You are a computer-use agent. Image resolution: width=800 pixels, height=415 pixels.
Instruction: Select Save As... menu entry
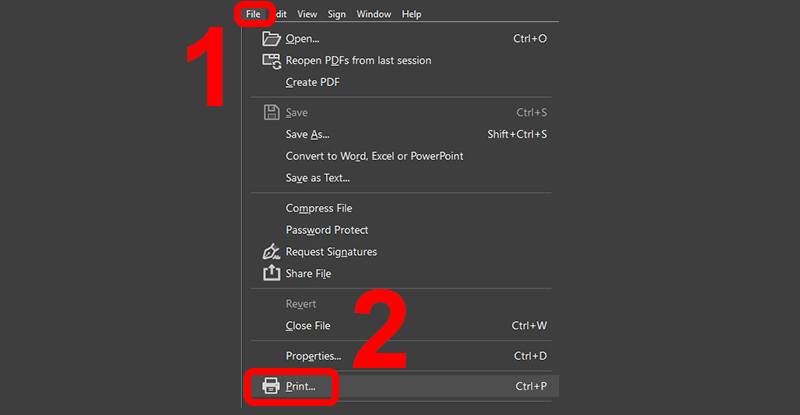click(x=307, y=134)
